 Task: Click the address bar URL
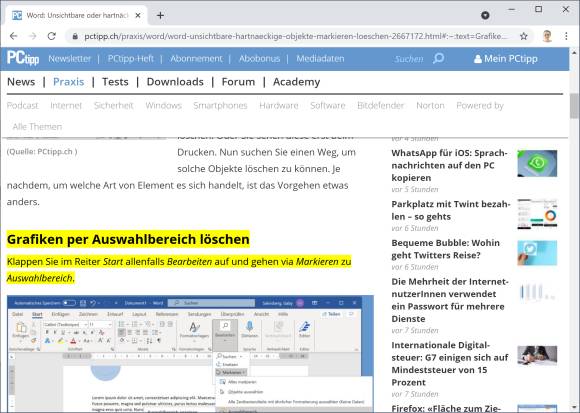click(x=296, y=36)
